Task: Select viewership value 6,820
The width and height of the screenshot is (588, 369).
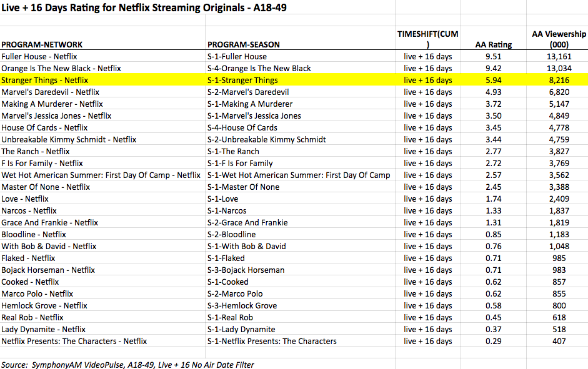Action: tap(559, 92)
